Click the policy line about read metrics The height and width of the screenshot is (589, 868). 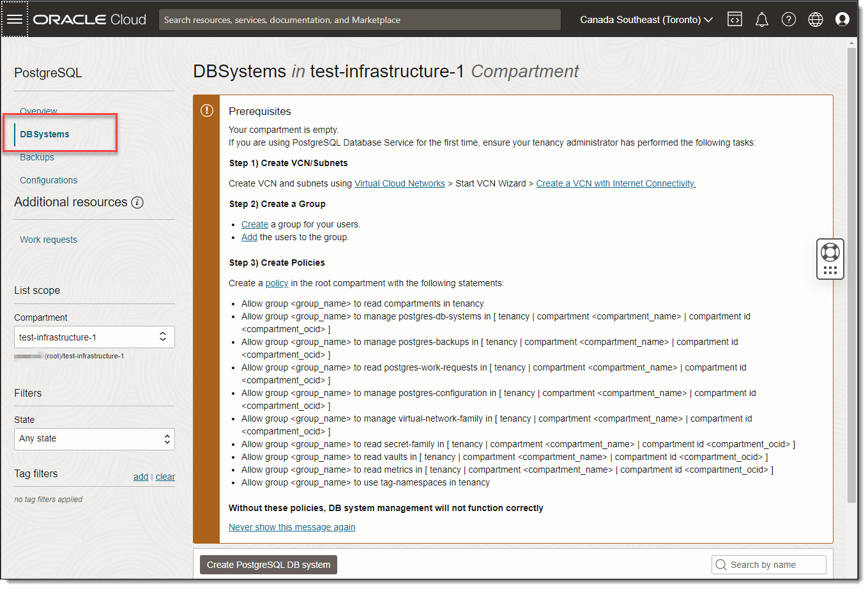tap(507, 470)
